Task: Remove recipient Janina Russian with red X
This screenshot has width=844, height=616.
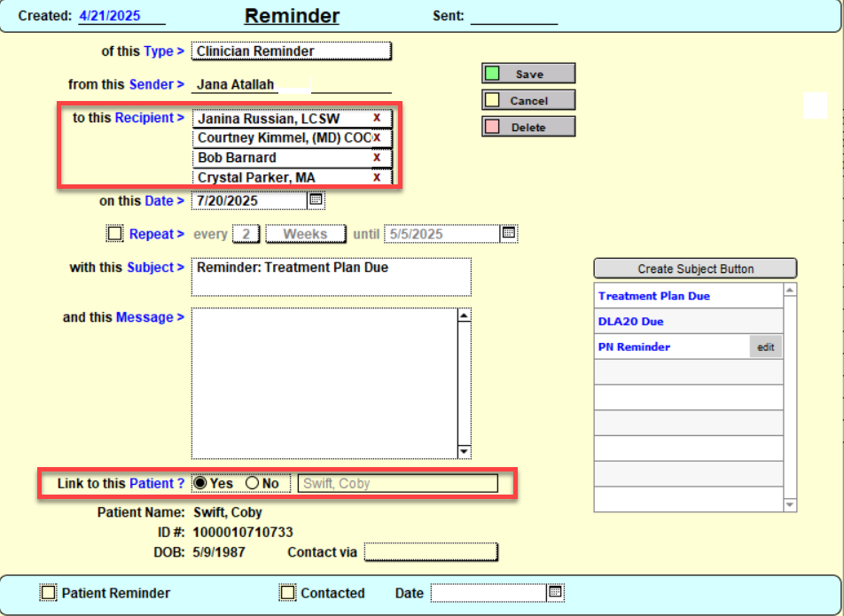Action: pyautogui.click(x=377, y=118)
